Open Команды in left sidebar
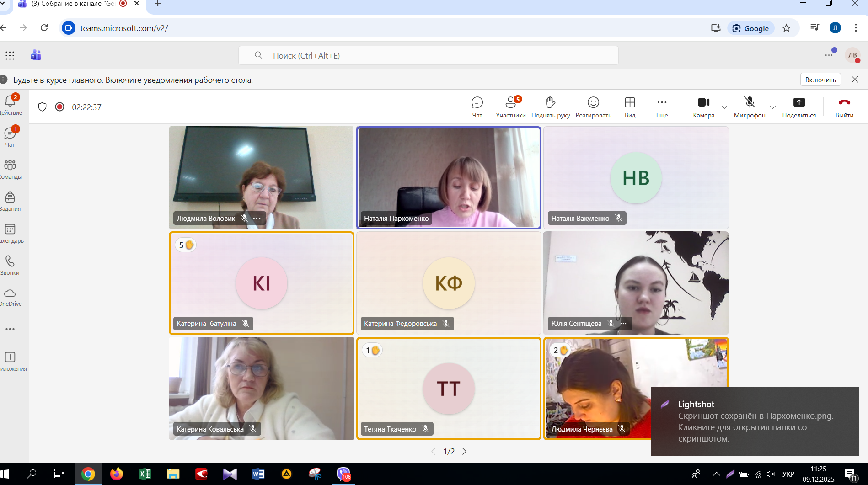The height and width of the screenshot is (485, 868). [x=10, y=169]
